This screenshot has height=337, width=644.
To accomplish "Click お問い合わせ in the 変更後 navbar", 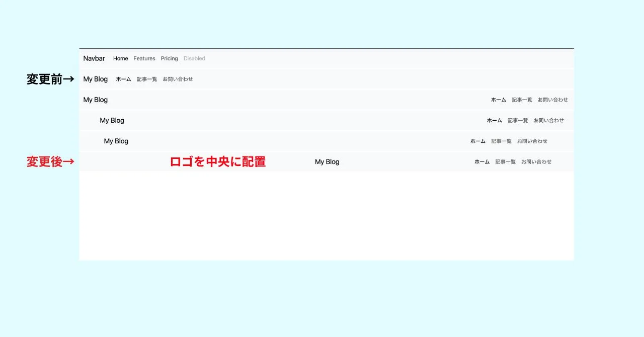I will point(536,161).
